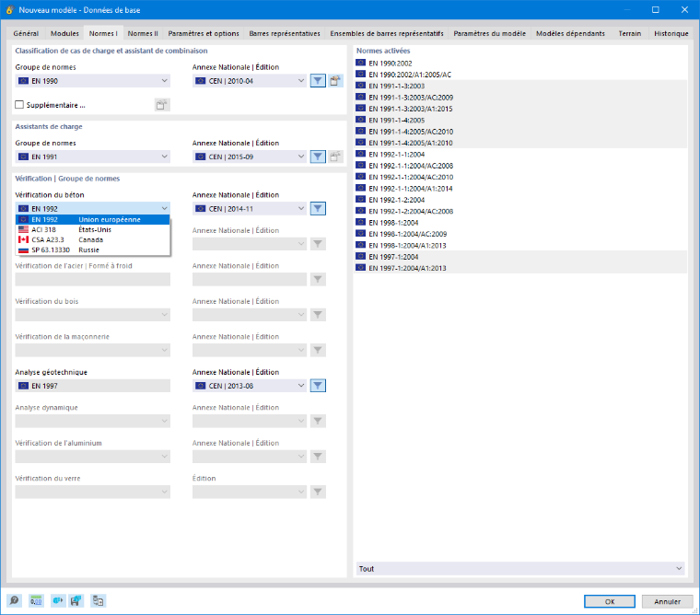Select EN 1992-1-1:2004/AC:2008 in list
Viewport: 700px width, 615px height.
click(520, 166)
